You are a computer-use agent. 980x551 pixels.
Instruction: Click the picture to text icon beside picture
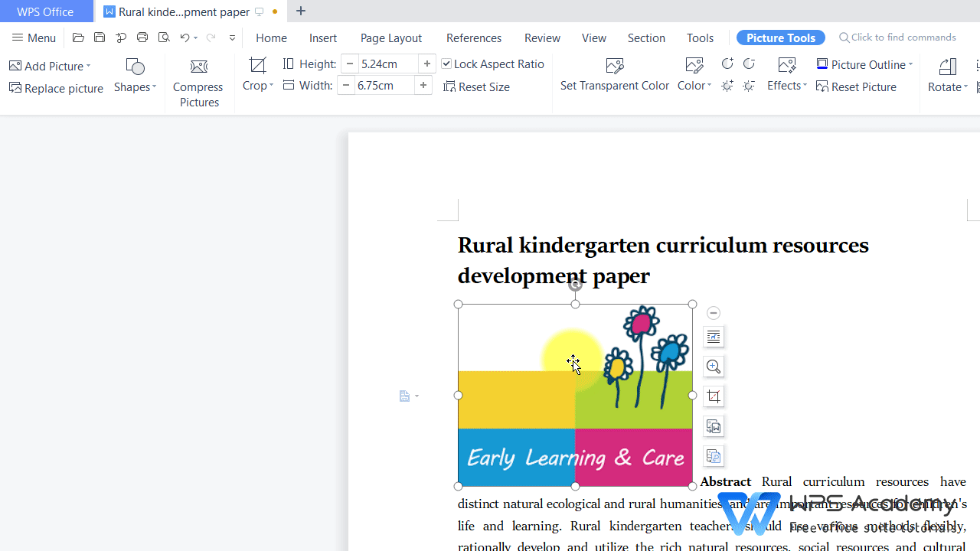tap(714, 426)
